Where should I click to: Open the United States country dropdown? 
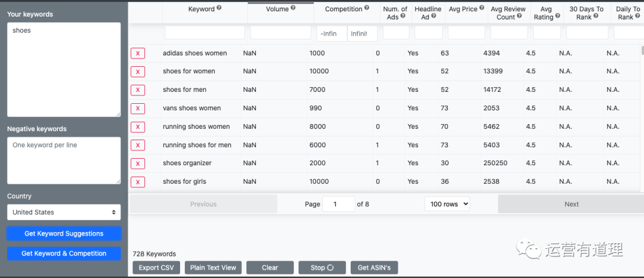(x=64, y=212)
